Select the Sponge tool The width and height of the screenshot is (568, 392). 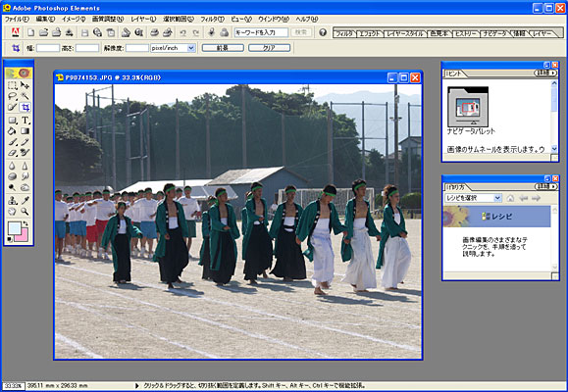tap(13, 176)
